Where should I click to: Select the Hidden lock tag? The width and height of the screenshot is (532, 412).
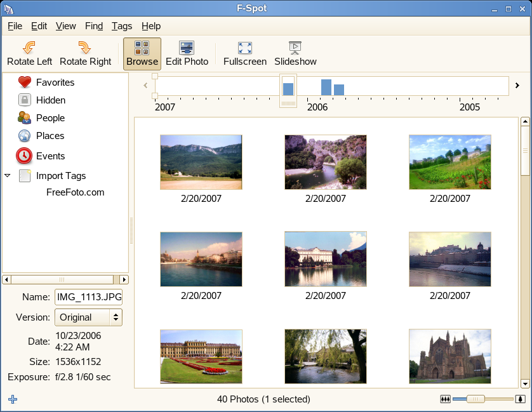click(25, 100)
